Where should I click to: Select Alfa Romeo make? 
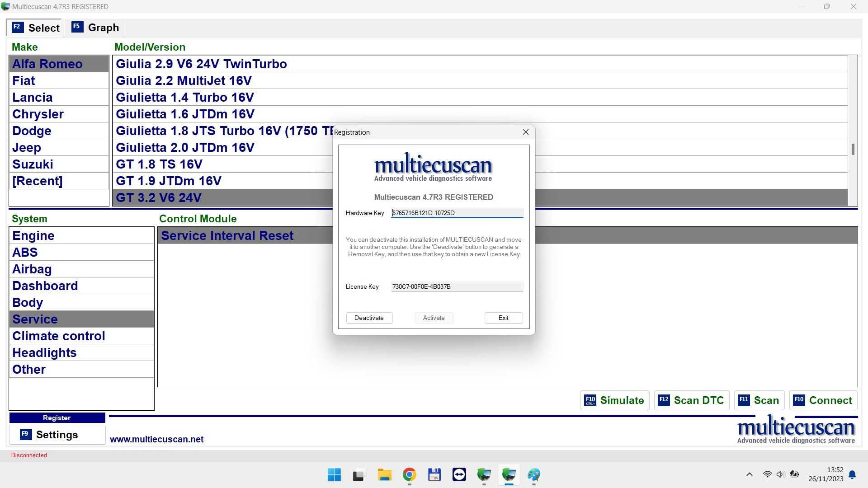[59, 64]
